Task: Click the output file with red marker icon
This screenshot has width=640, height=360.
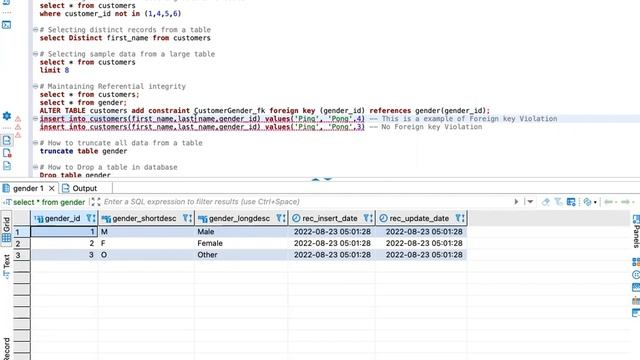Action: (7, 153)
